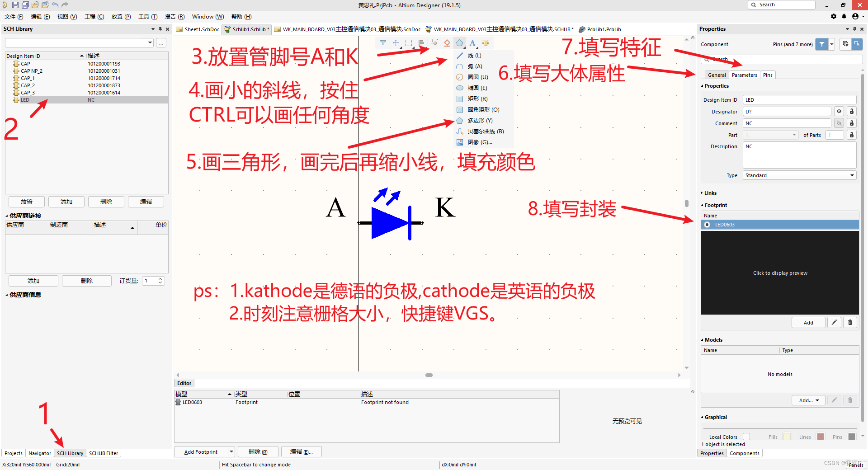
Task: Select the polygon tool in the toolbar
Action: pyautogui.click(x=460, y=43)
